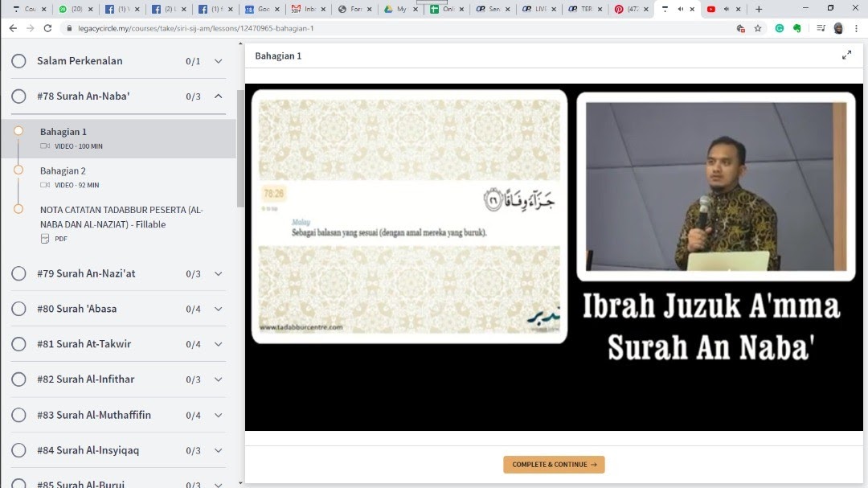This screenshot has width=868, height=488.
Task: Expand #80 Surah 'Abasa chevron
Action: click(219, 309)
